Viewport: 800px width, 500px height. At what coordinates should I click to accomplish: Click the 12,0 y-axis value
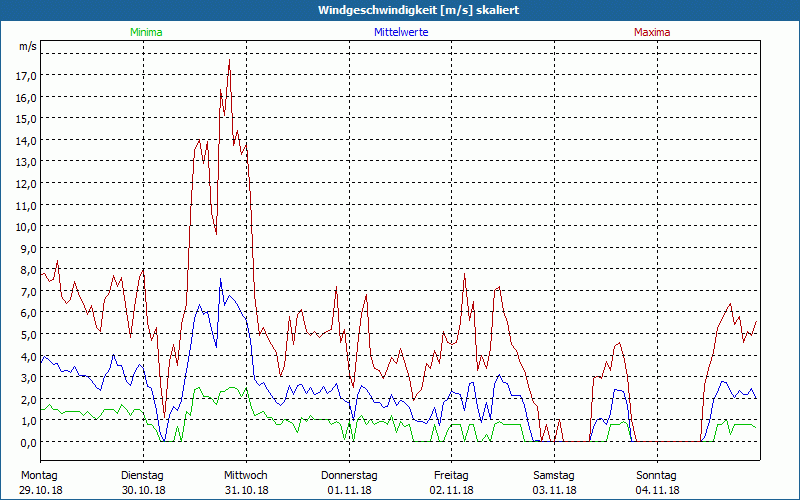pos(26,184)
